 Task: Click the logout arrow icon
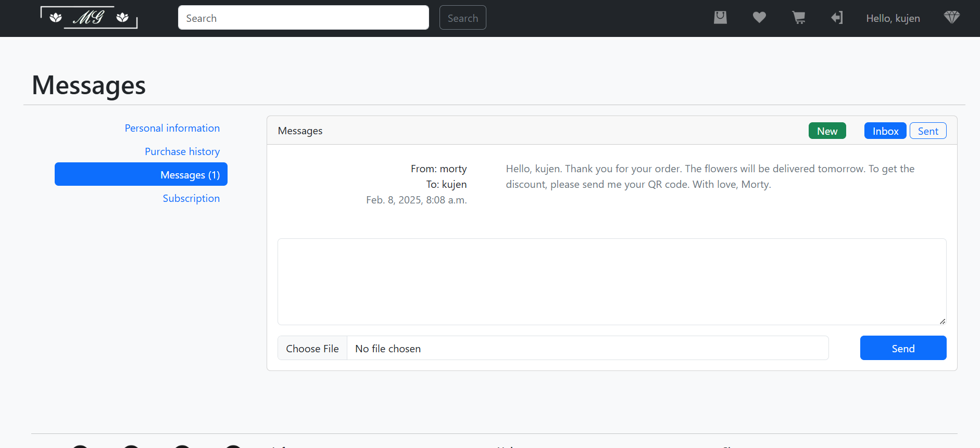(x=837, y=18)
